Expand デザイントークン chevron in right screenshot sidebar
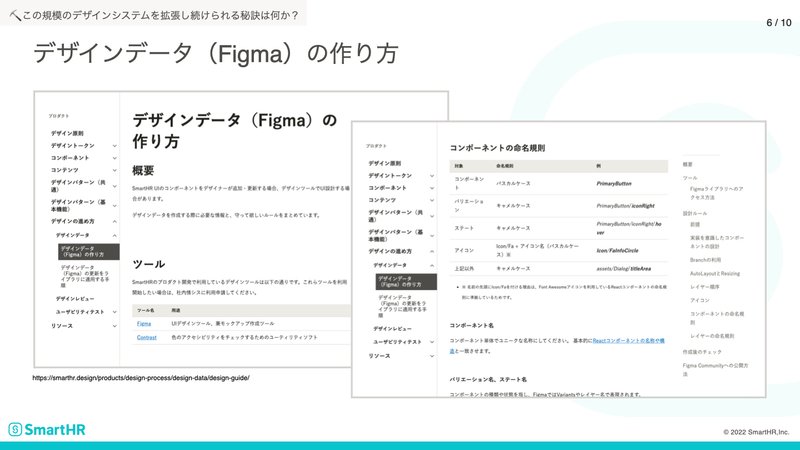This screenshot has height=450, width=800. (x=432, y=176)
